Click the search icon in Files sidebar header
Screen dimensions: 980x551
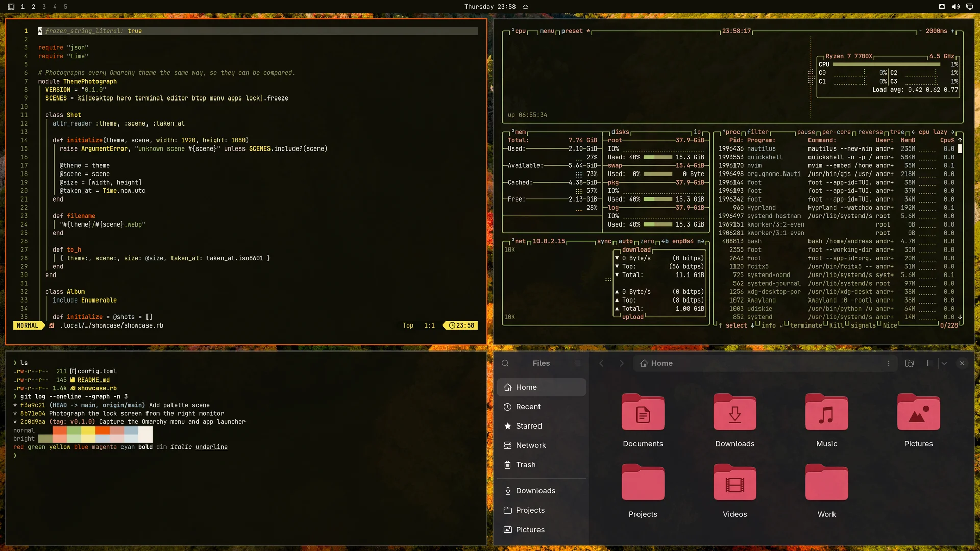(x=505, y=363)
